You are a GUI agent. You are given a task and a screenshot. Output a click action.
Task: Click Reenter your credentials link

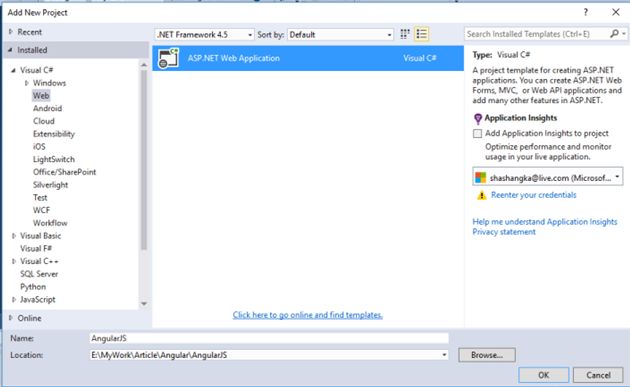click(534, 195)
